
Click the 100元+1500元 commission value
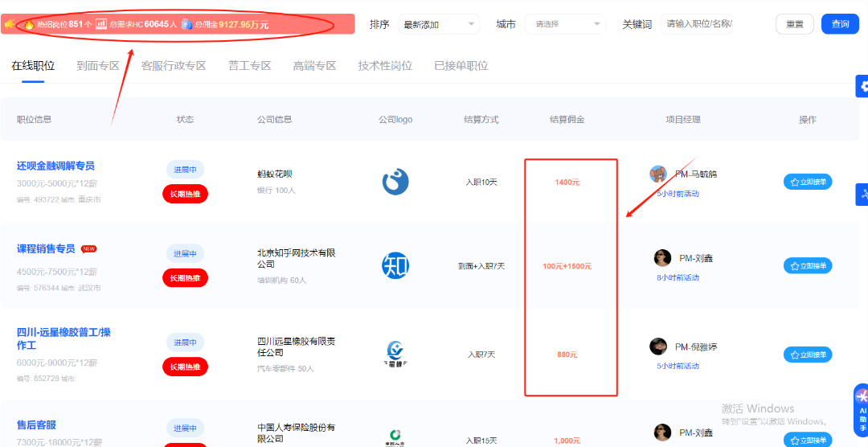click(x=567, y=266)
